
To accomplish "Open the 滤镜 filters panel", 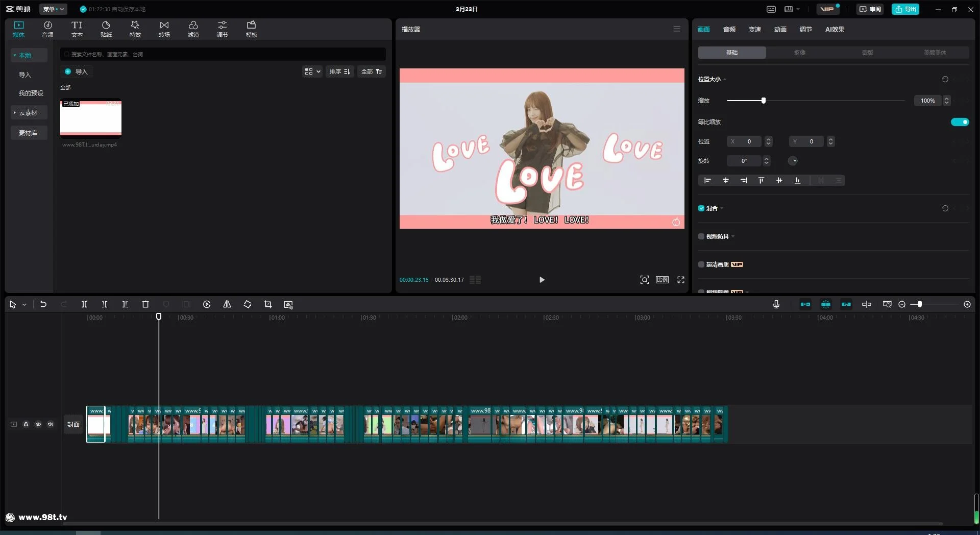I will [193, 29].
